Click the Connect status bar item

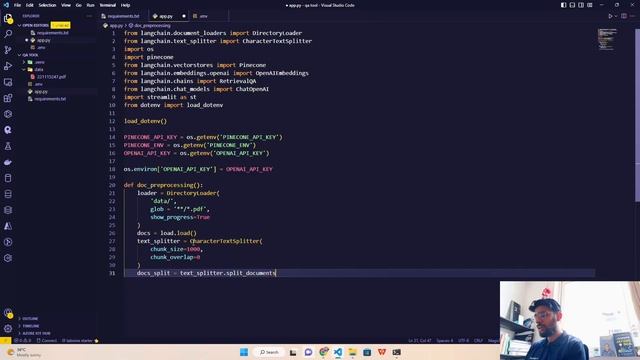tap(47, 340)
